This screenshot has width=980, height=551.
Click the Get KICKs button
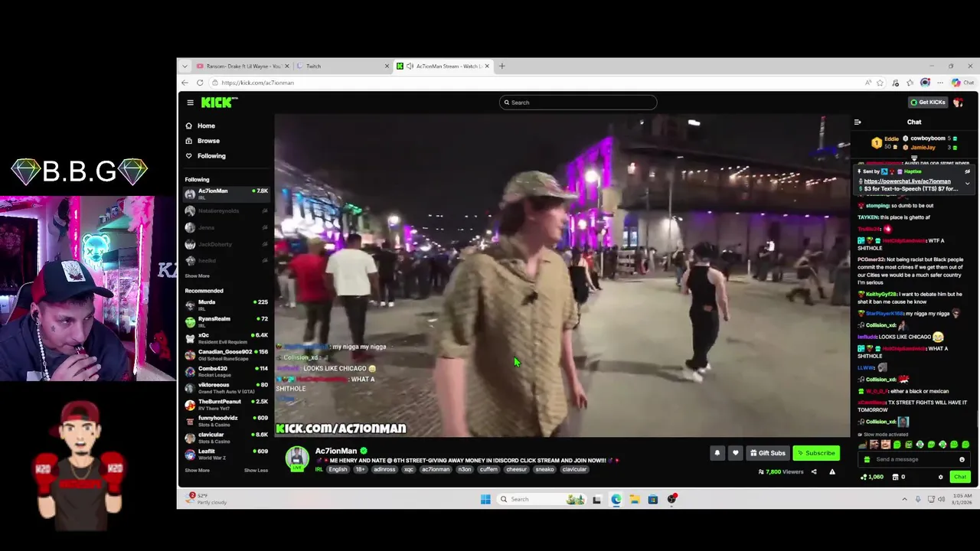pyautogui.click(x=927, y=103)
